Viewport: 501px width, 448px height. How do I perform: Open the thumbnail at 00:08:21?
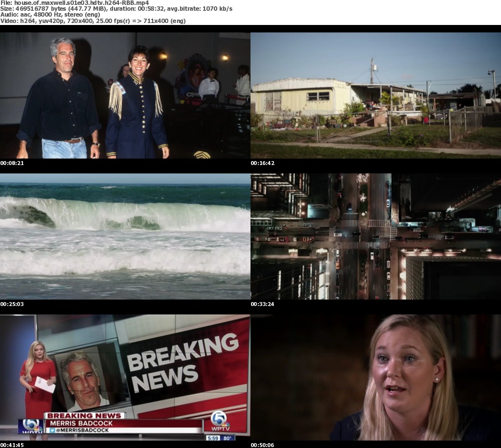click(x=125, y=95)
